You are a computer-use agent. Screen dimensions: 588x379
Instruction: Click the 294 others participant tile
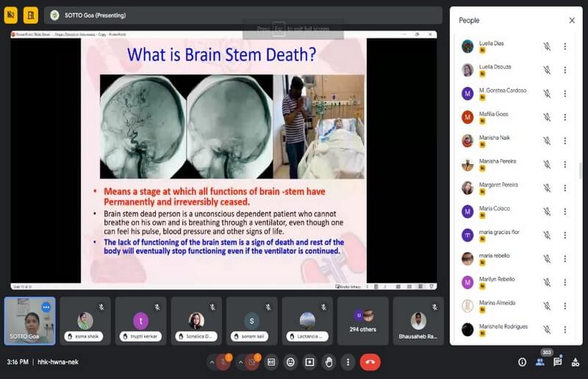pyautogui.click(x=363, y=321)
